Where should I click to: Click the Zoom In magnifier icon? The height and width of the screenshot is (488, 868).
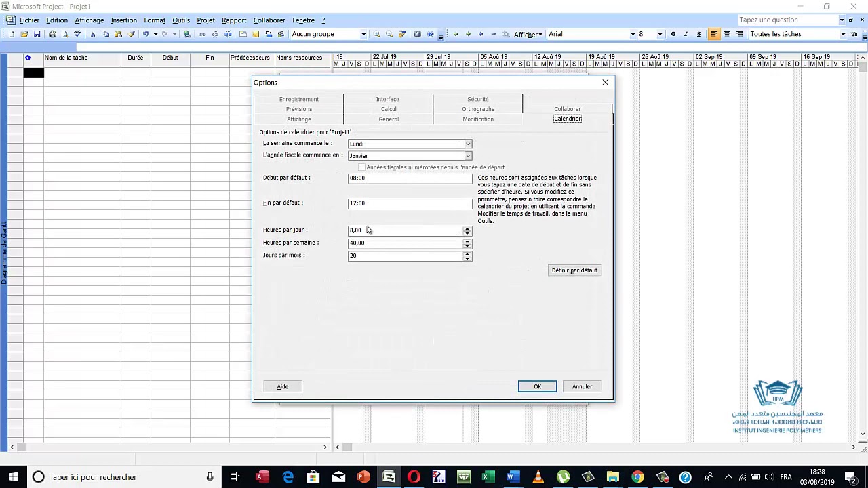pyautogui.click(x=376, y=34)
